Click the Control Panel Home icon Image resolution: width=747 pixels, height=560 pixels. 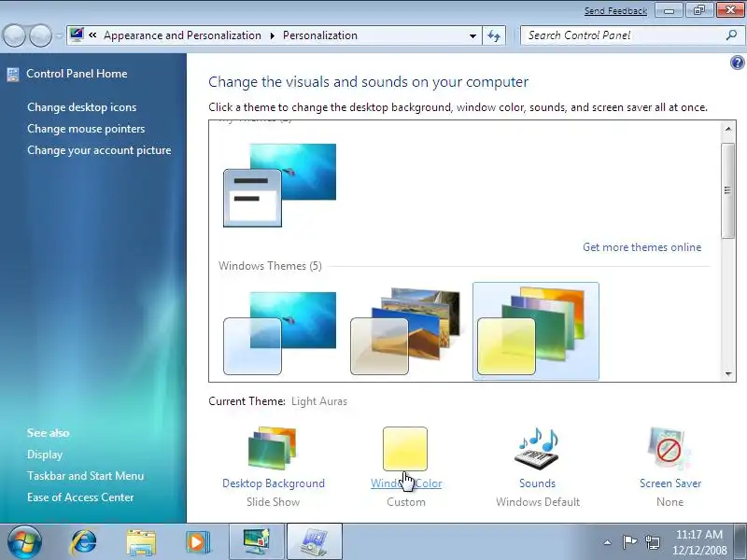[13, 75]
